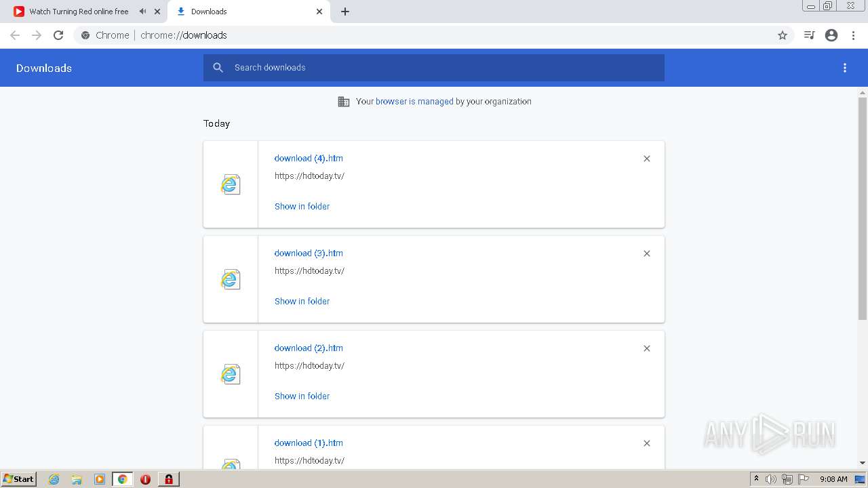The height and width of the screenshot is (488, 868).
Task: Click the chrome://downloads address bar
Action: pyautogui.click(x=434, y=35)
